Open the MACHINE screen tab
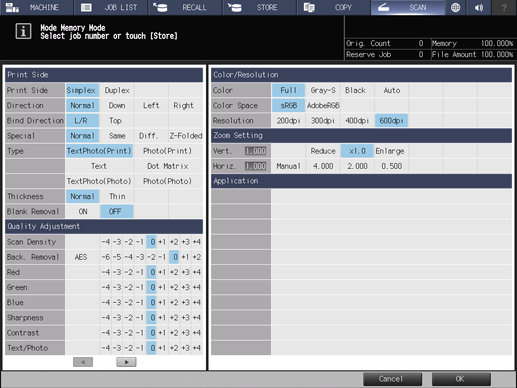This screenshot has width=517, height=388. [36, 7]
